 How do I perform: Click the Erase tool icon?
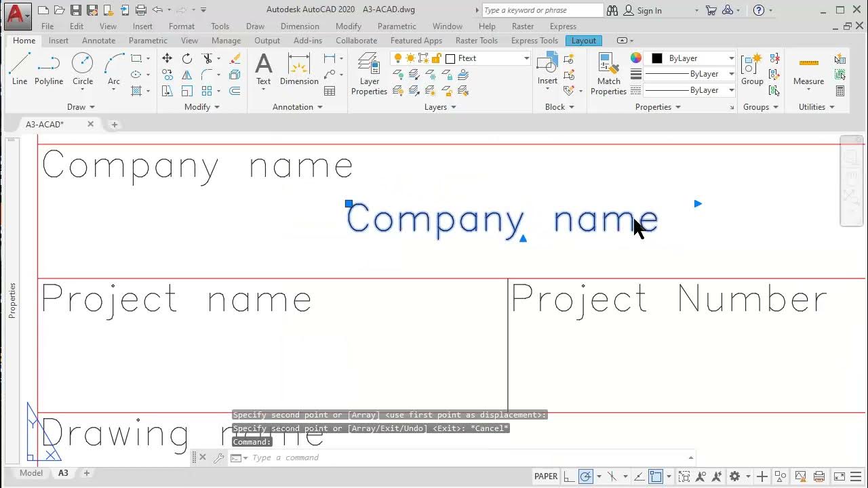(235, 58)
